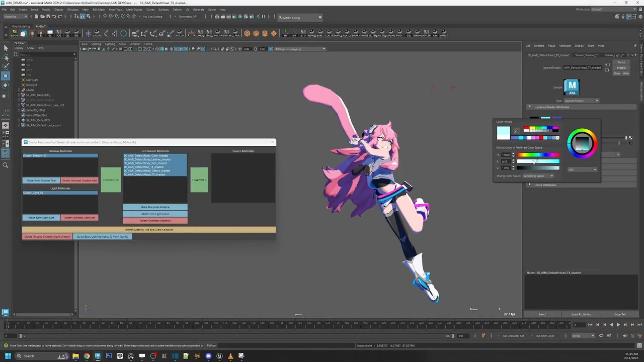Click the eyedropper in the color picker
The width and height of the screenshot is (644, 362).
516,132
